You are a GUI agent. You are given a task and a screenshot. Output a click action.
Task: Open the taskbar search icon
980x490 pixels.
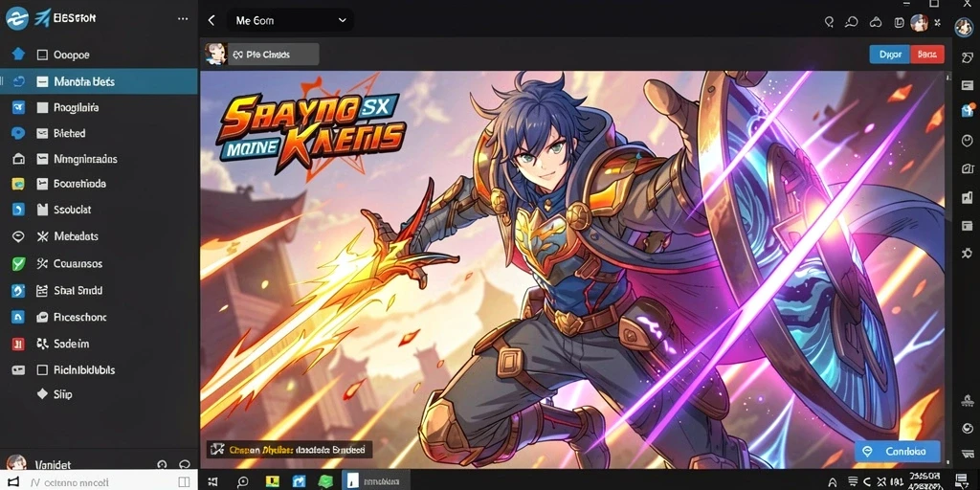[x=242, y=481]
